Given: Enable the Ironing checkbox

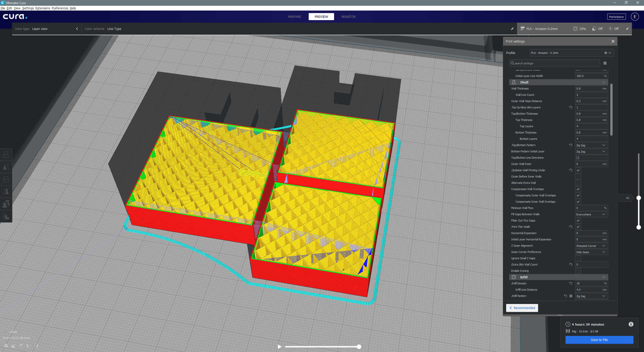Looking at the screenshot, I should (x=578, y=271).
